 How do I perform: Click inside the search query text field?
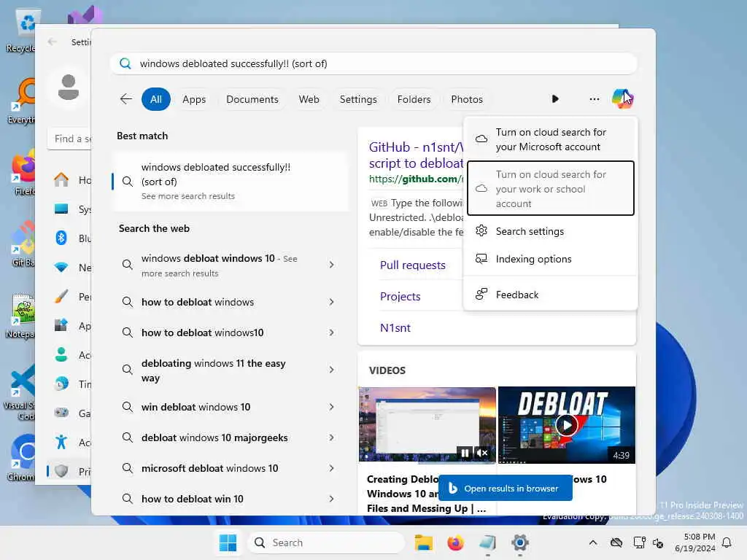[374, 63]
